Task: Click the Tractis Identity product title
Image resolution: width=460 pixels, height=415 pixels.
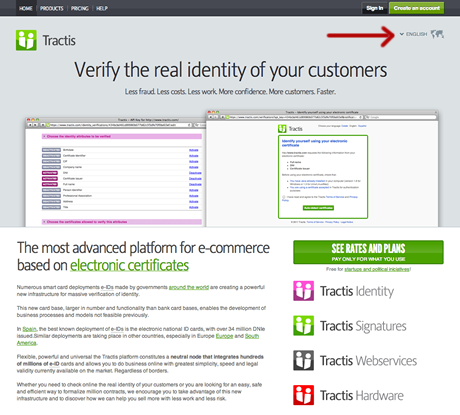Action: tap(357, 291)
